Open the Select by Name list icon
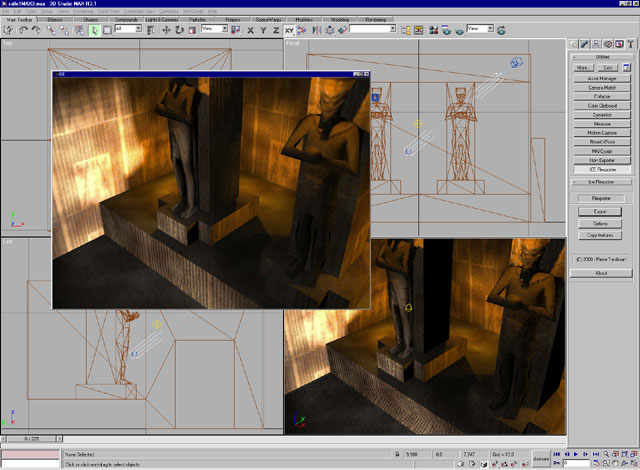The image size is (640, 470). click(151, 30)
